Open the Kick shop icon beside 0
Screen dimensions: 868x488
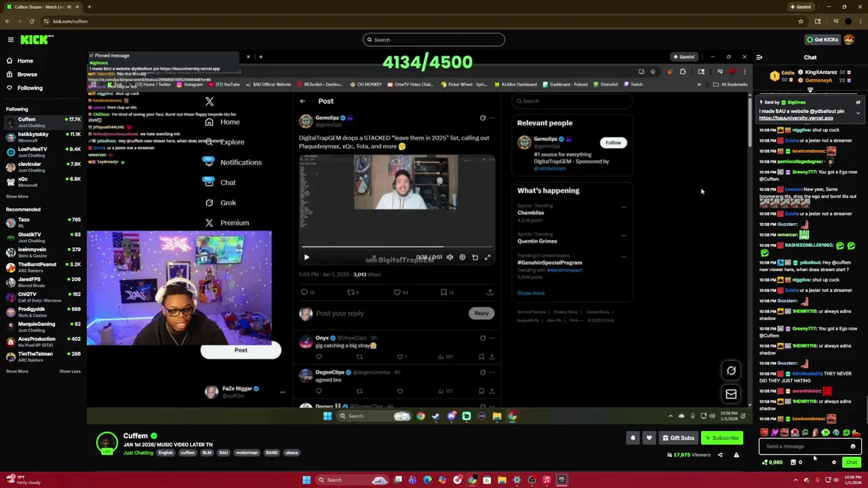click(793, 463)
